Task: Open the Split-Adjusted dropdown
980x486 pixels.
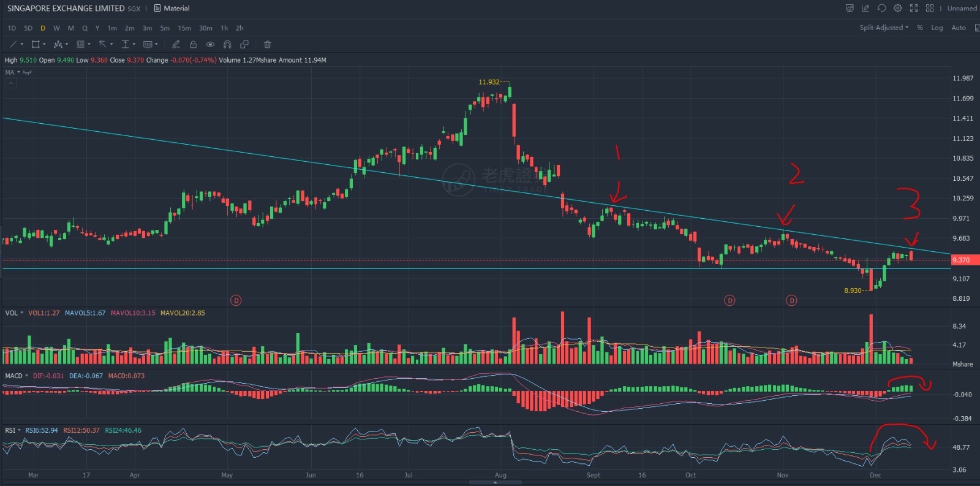Action: (x=883, y=28)
